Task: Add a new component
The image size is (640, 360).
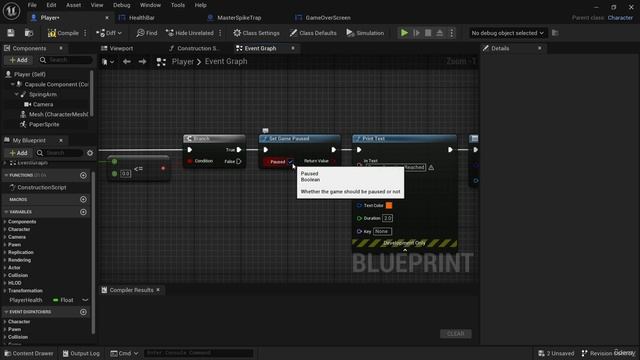Action: click(x=19, y=60)
